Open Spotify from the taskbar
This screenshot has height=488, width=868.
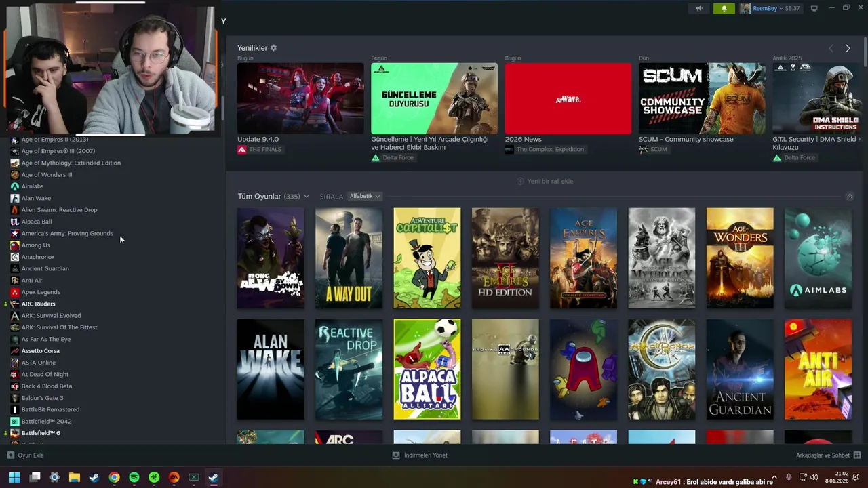[134, 478]
